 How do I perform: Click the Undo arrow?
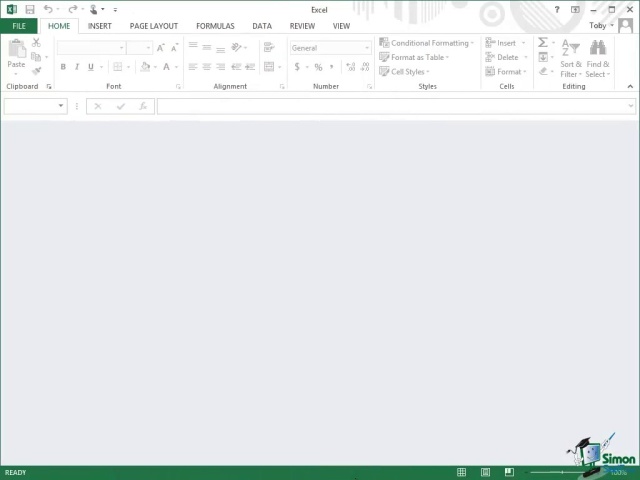pos(48,9)
